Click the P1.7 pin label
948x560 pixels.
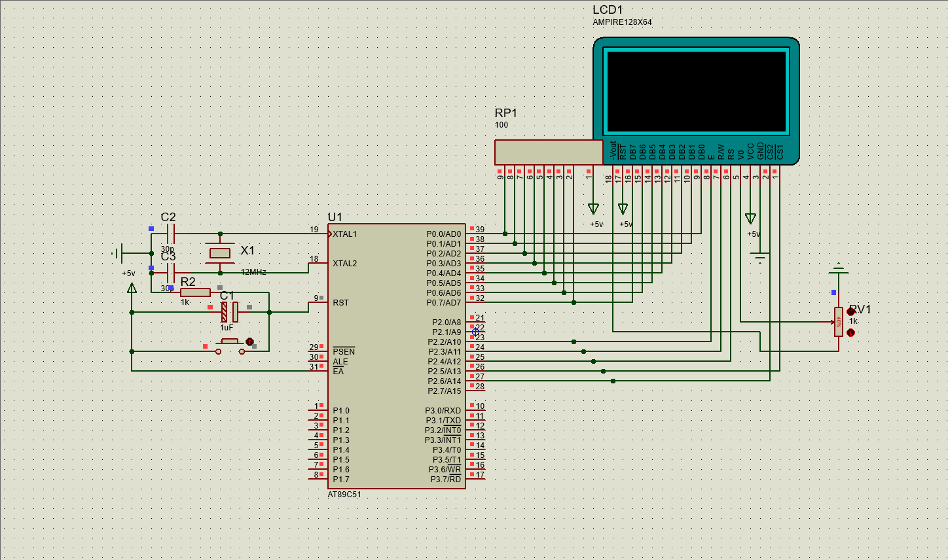[x=341, y=480]
